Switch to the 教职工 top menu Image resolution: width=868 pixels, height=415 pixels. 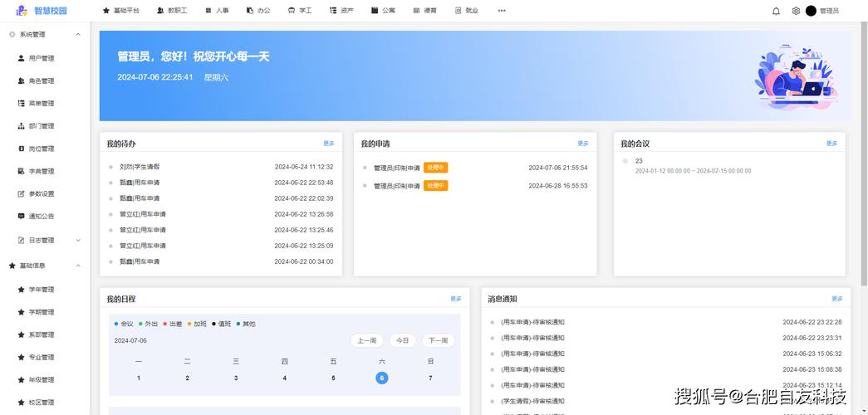[172, 11]
